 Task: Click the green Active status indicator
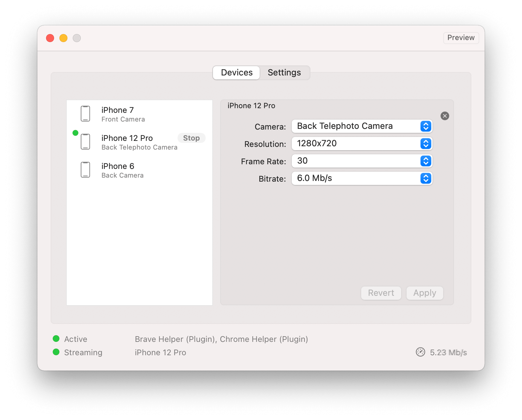[56, 339]
